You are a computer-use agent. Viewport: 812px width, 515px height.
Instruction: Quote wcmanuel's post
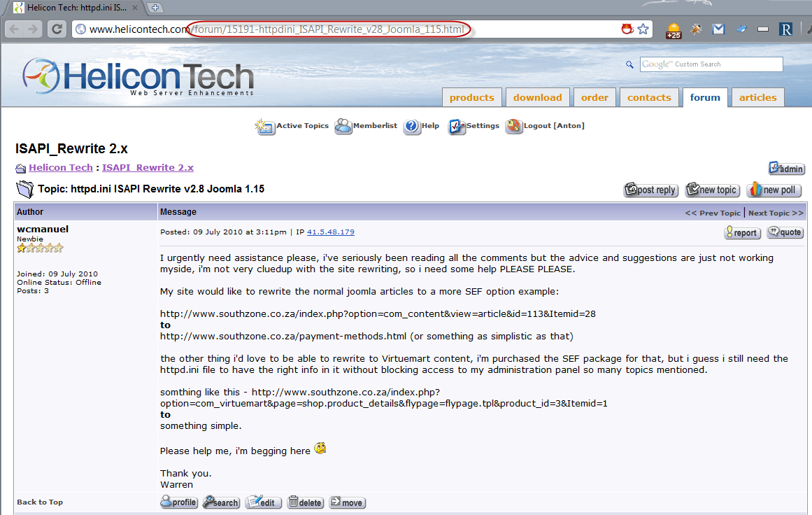click(785, 232)
